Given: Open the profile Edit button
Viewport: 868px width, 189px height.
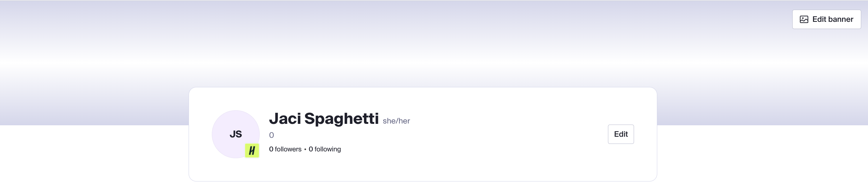Looking at the screenshot, I should click(x=621, y=134).
